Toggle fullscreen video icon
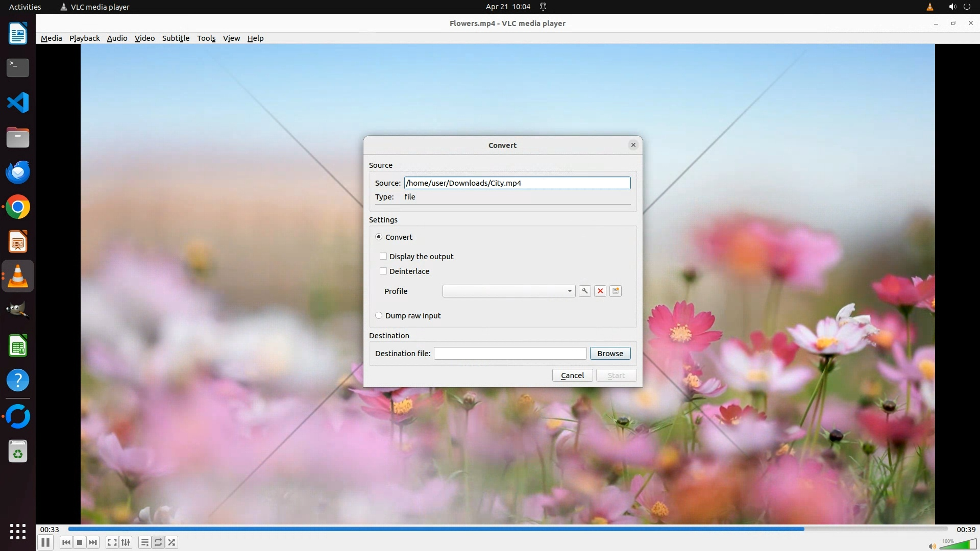Viewport: 980px width, 551px height. (112, 542)
